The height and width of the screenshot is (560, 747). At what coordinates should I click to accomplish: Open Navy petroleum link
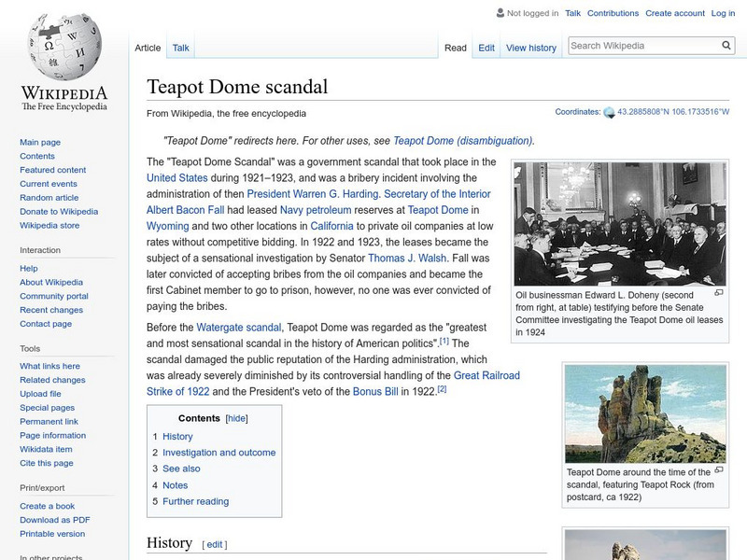point(316,210)
